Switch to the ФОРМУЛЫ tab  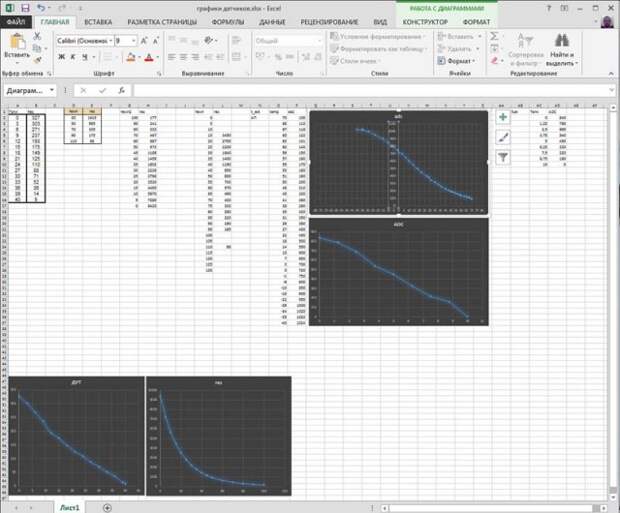click(x=228, y=22)
